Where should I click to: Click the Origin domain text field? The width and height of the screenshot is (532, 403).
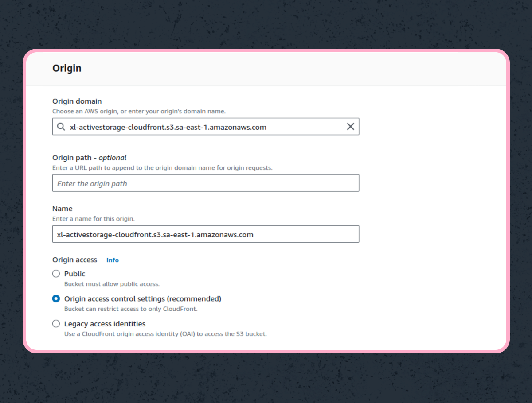[x=204, y=127]
